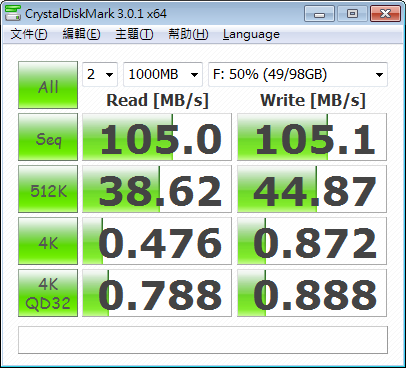Open the Language menu

(251, 34)
